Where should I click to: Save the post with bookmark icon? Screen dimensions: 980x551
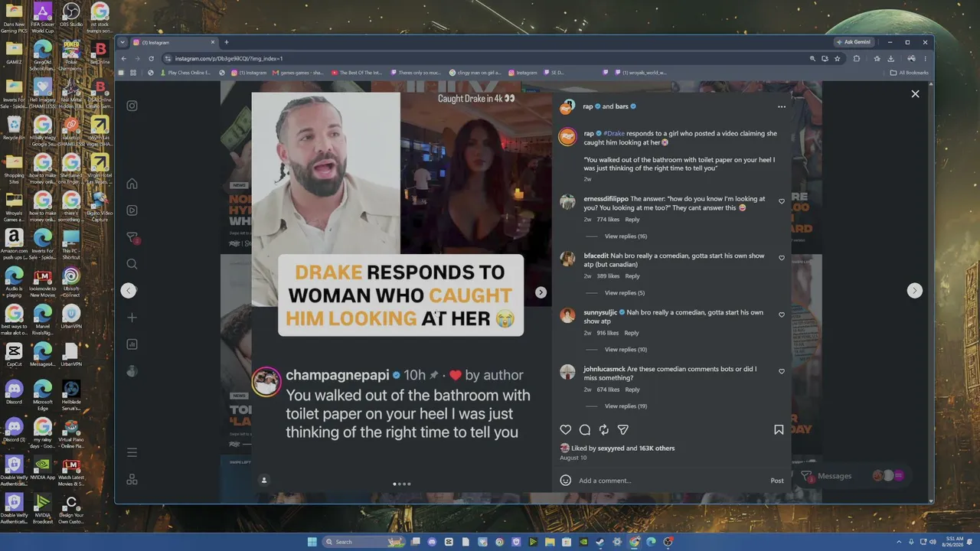pos(779,430)
